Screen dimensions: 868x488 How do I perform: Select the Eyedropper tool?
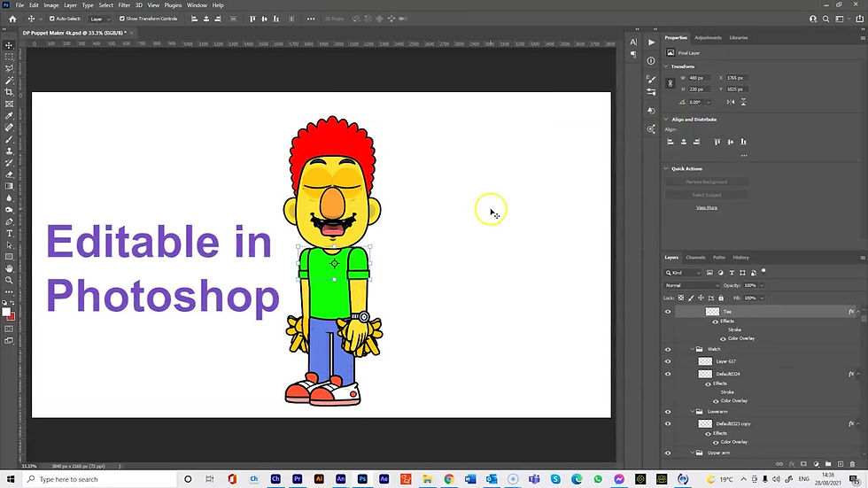point(9,116)
